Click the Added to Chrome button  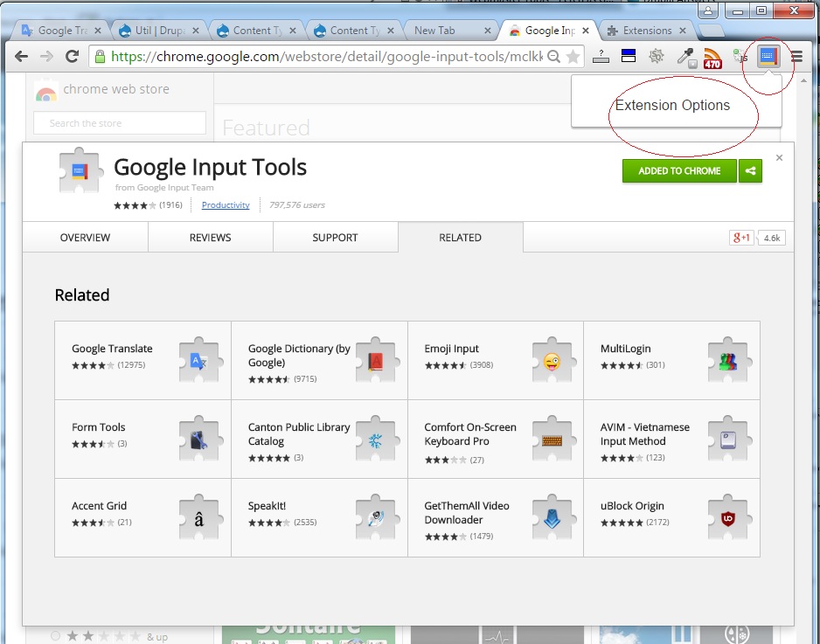point(679,171)
